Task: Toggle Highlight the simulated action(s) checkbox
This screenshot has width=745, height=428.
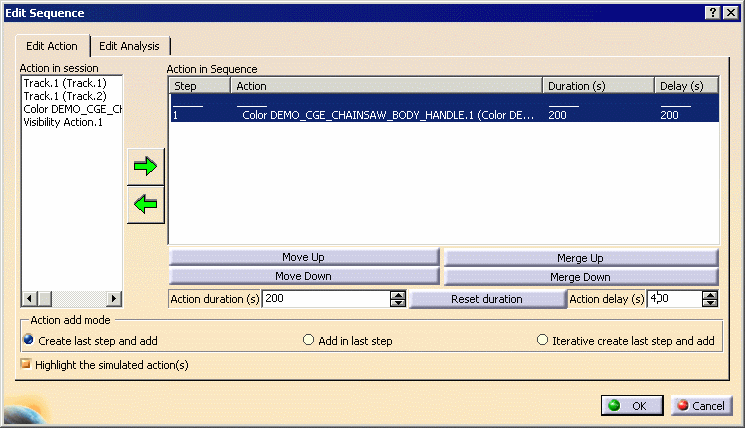Action: click(x=26, y=365)
